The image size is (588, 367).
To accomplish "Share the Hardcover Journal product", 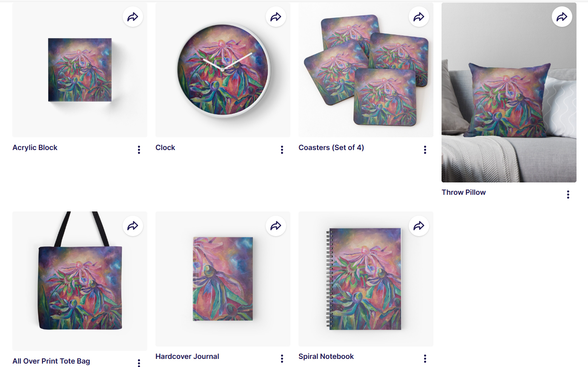I will [x=276, y=226].
